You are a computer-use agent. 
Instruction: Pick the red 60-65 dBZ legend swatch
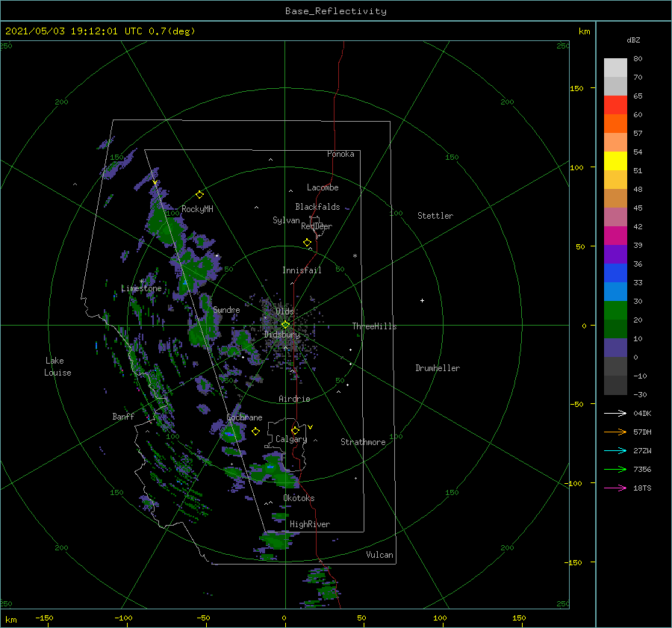615,105
